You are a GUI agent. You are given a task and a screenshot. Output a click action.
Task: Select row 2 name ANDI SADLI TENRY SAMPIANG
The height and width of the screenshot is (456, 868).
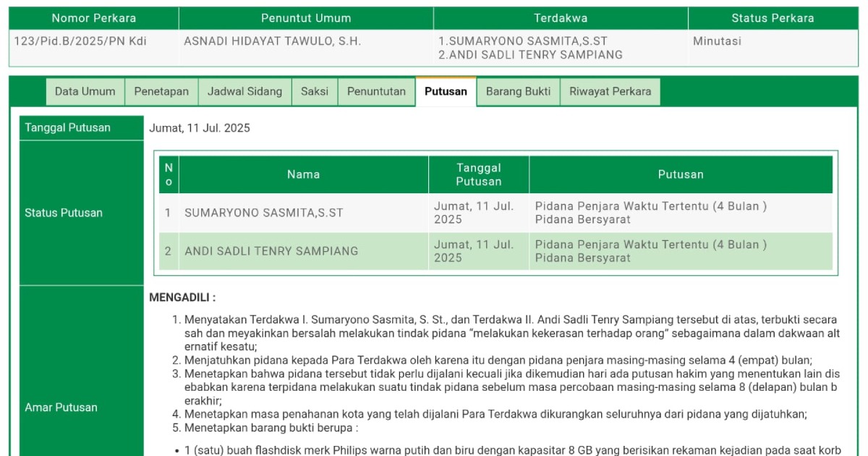(271, 251)
